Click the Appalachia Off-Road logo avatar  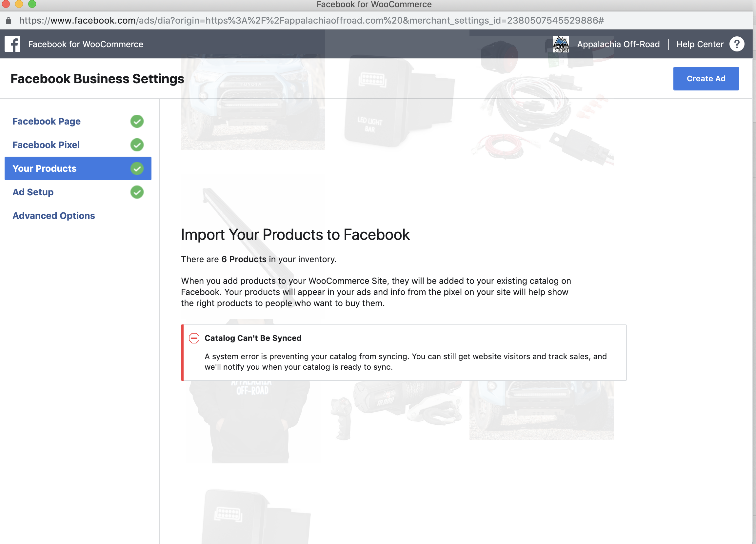[x=561, y=44]
